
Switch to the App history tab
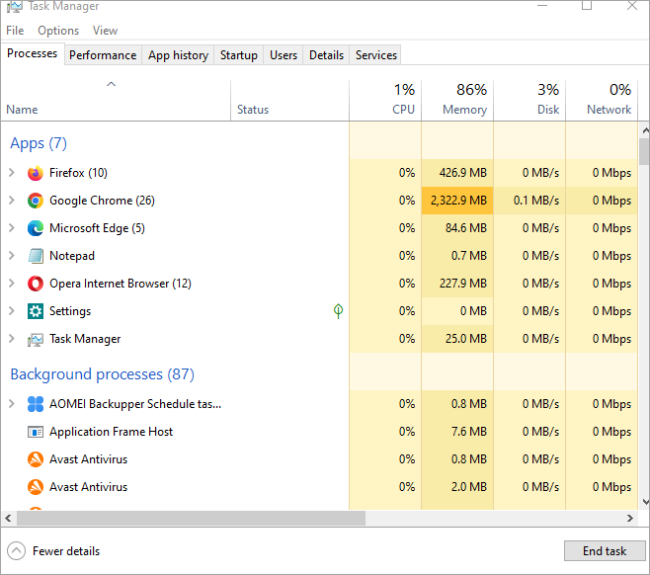[x=178, y=55]
